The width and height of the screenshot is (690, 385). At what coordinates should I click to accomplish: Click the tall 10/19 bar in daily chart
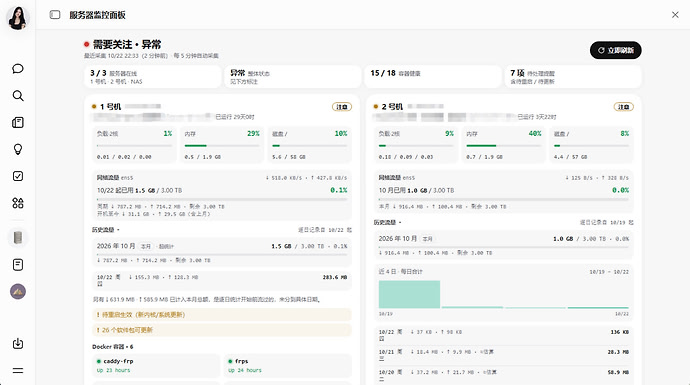pyautogui.click(x=409, y=294)
